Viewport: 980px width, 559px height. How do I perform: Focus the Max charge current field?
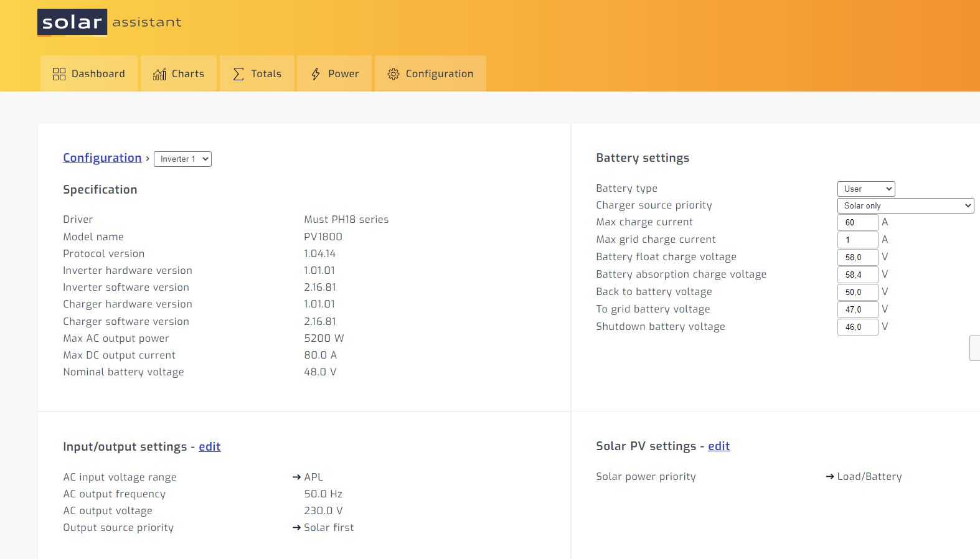point(857,223)
